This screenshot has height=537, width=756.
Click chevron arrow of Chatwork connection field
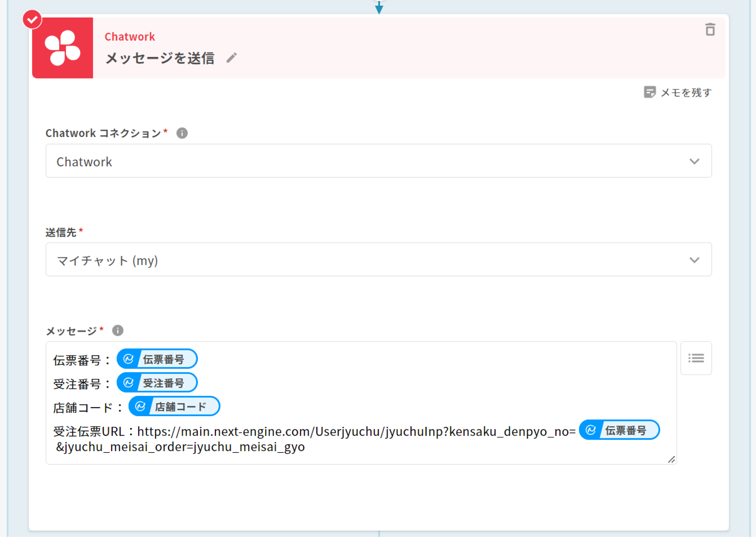coord(694,161)
